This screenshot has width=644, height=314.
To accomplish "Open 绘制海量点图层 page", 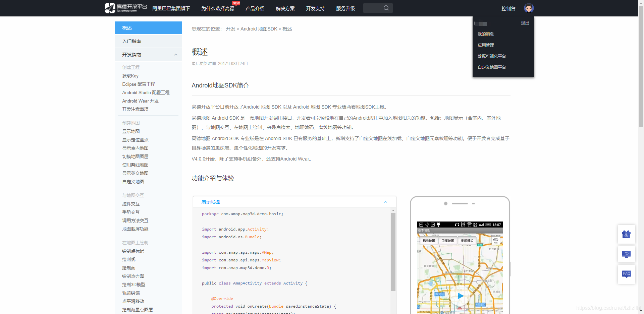I will coord(138,310).
